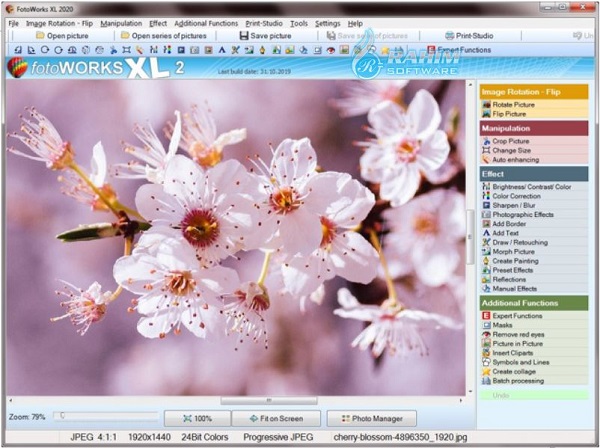
Task: Choose Change Size in the Manipulation panel
Action: 534,150
